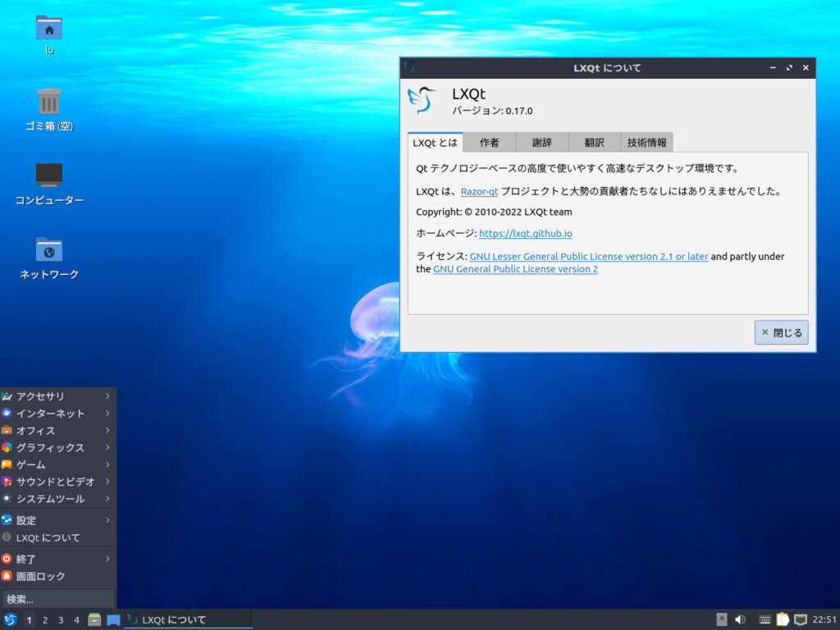Open the keyboard layout indicator in the tray
The image size is (840, 630).
pos(764,619)
